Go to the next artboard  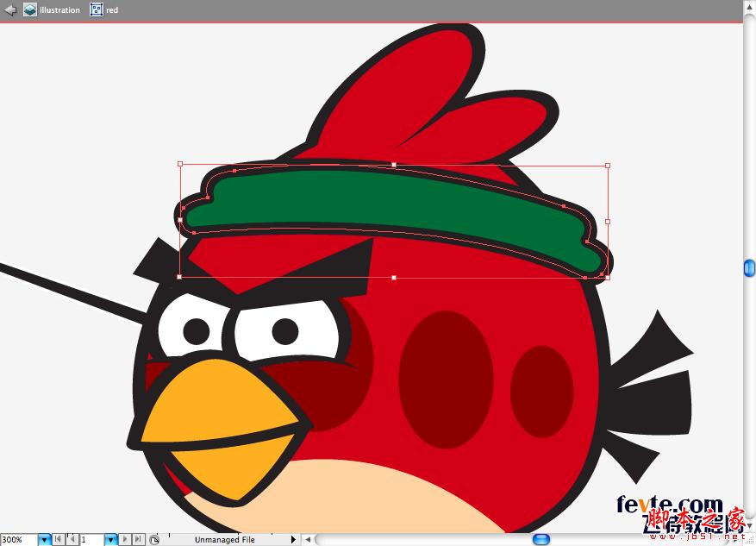pyautogui.click(x=124, y=539)
